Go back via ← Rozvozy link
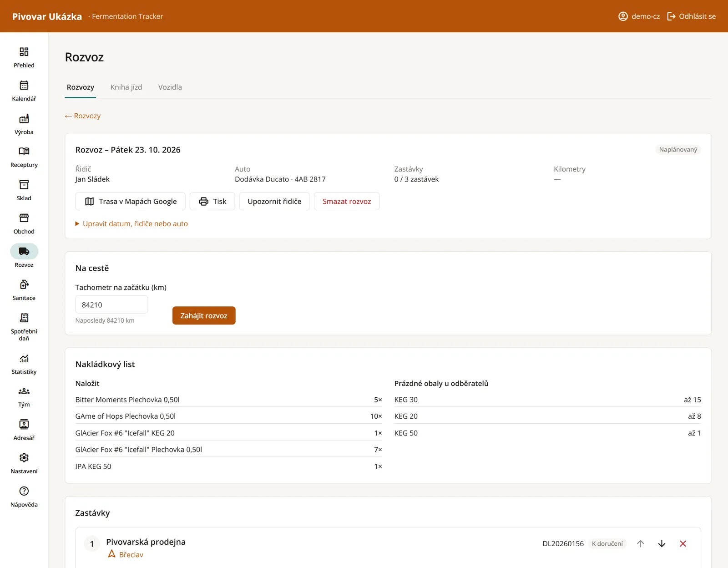The width and height of the screenshot is (728, 568). (x=83, y=116)
